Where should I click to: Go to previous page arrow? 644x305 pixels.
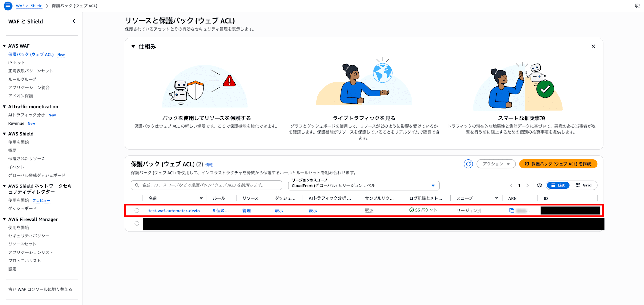coord(511,185)
